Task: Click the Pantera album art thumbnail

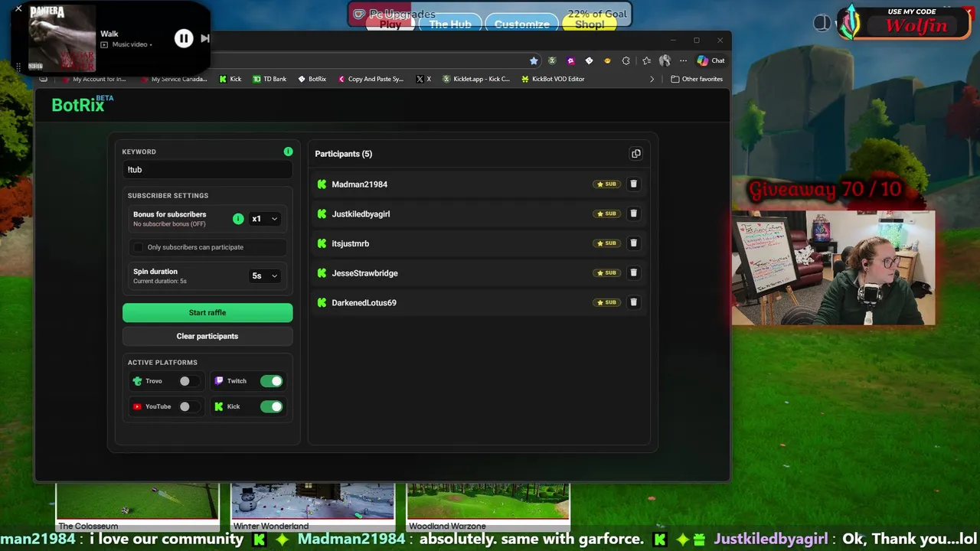Action: click(61, 37)
